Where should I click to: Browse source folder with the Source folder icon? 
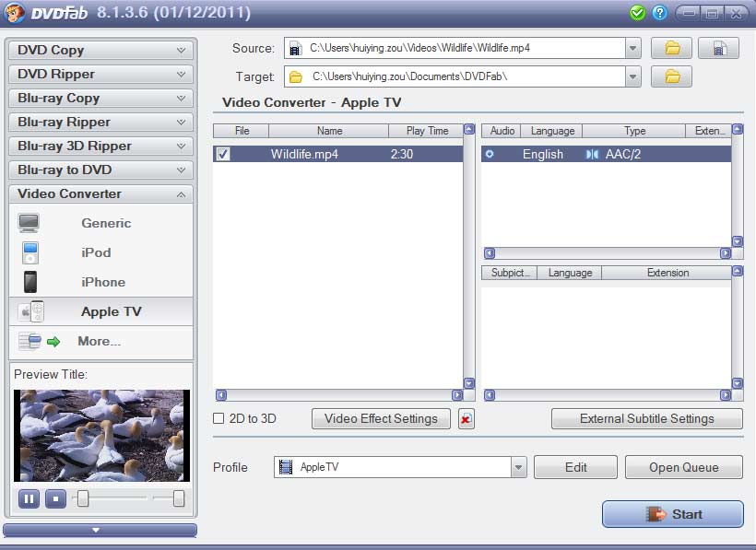point(671,48)
